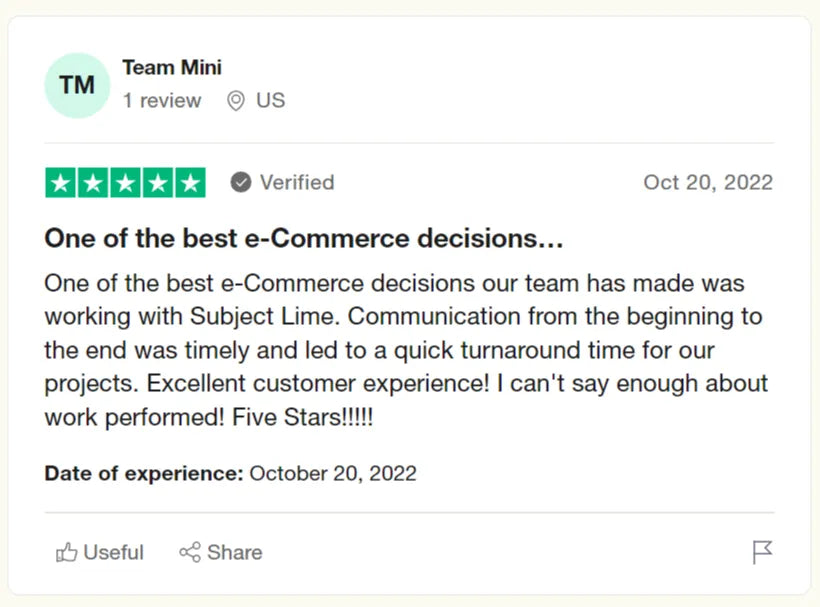Click the thumbs-up Useful icon
Viewport: 820px width, 607px height.
tap(67, 552)
